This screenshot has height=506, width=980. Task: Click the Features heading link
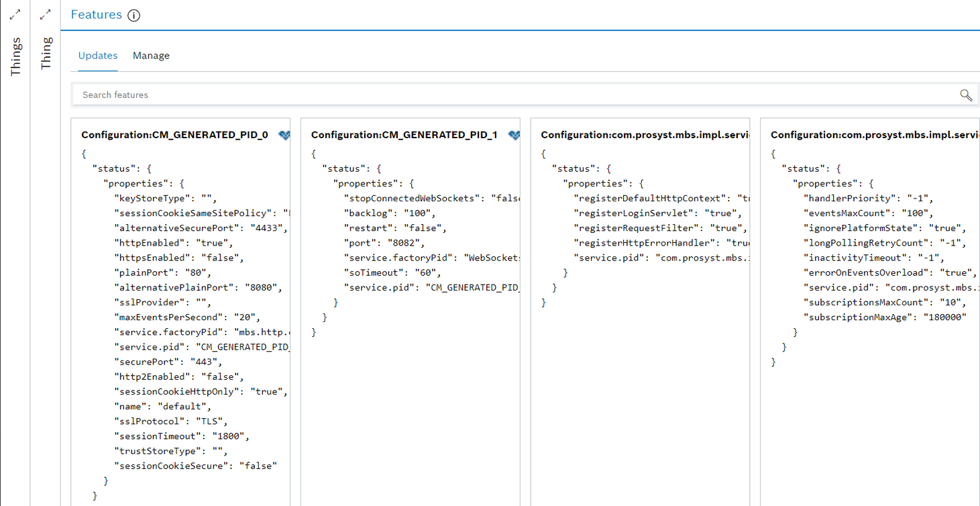[96, 14]
